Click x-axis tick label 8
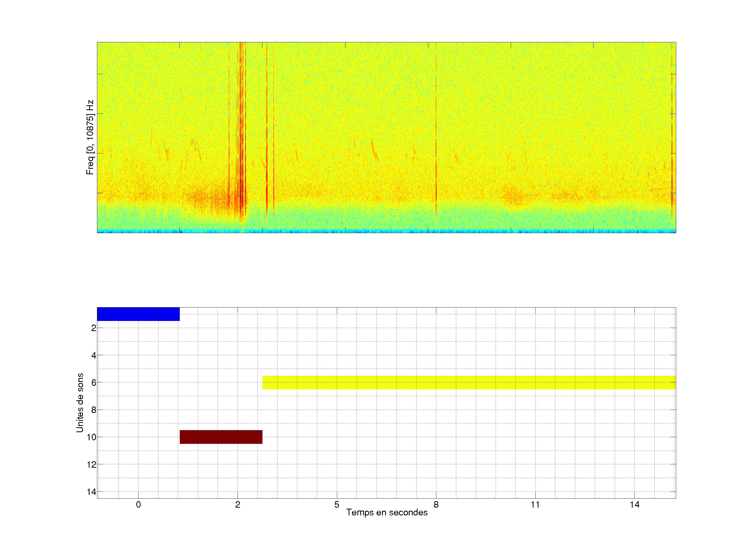Image resolution: width=747 pixels, height=560 pixels. 436,505
